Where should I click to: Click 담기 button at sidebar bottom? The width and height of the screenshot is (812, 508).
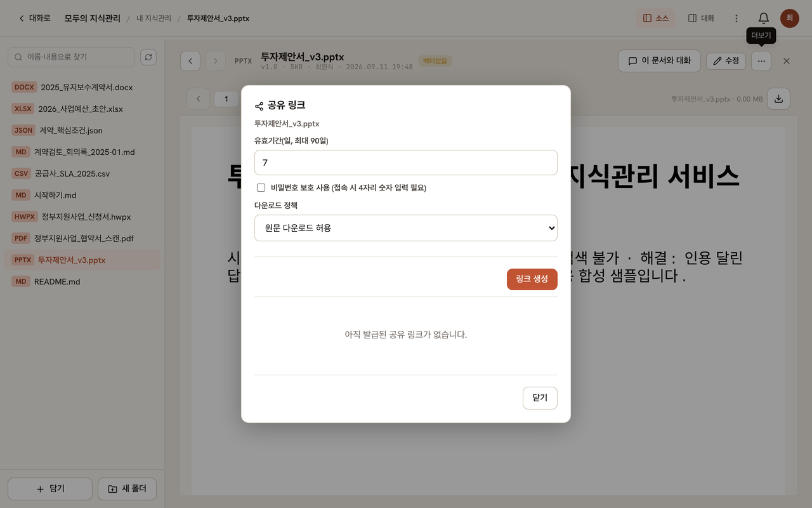tap(50, 489)
